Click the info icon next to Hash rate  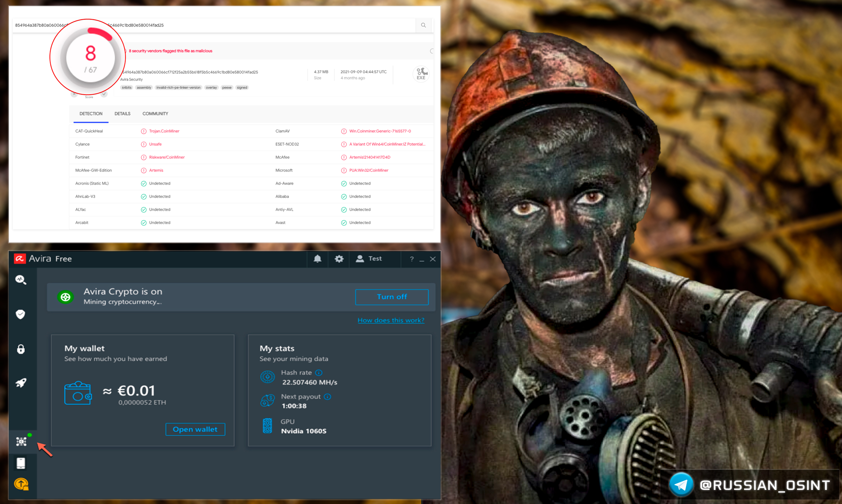point(319,373)
